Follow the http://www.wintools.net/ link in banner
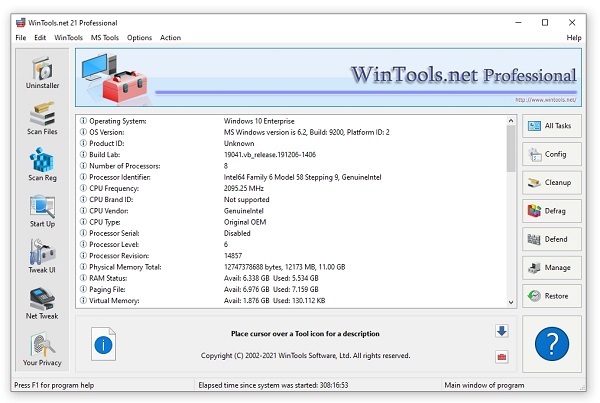Screen dimensions: 600x403 click(x=546, y=100)
